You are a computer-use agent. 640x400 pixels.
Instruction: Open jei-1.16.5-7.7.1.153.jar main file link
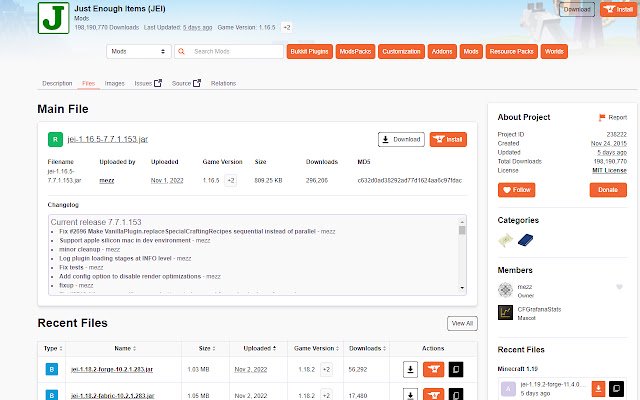point(108,139)
